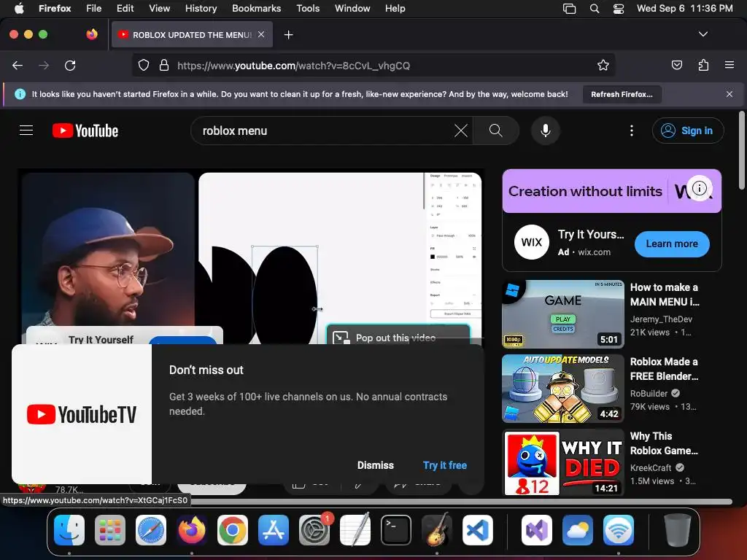Open Wix channel avatar in ad
The height and width of the screenshot is (560, 747).
pos(532,242)
